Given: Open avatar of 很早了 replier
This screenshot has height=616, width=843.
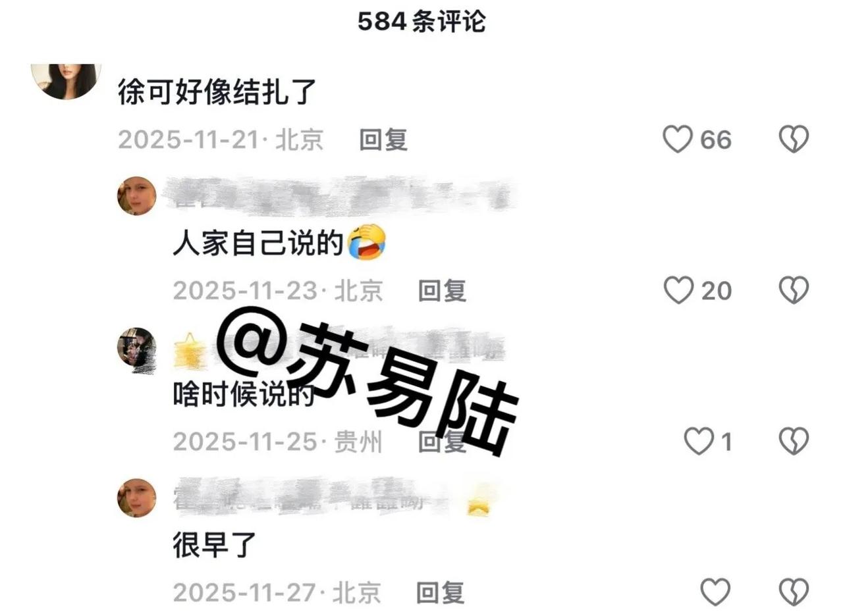Looking at the screenshot, I should coord(137,498).
